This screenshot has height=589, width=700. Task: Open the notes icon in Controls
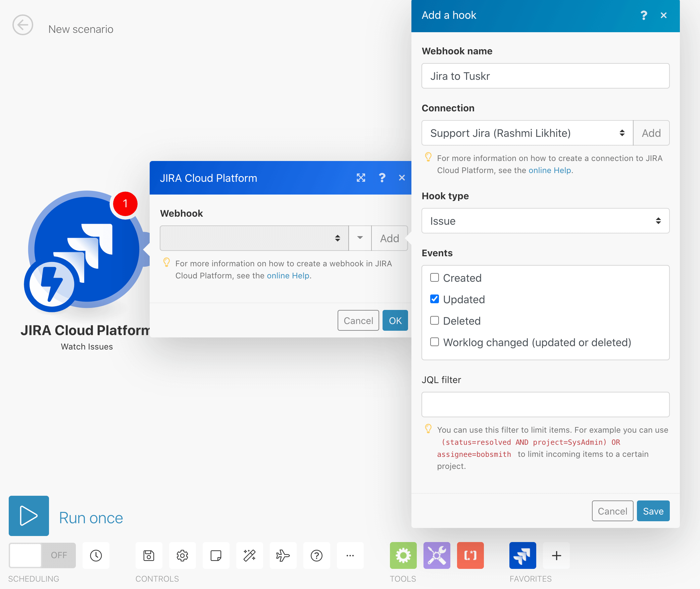216,555
